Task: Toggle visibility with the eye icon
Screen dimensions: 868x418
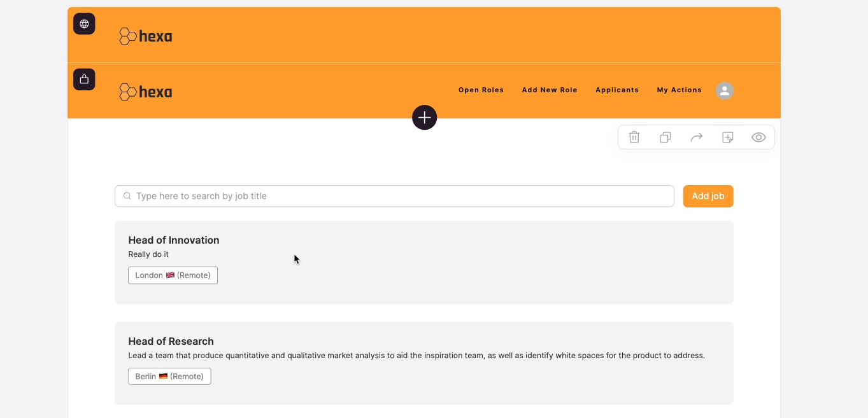Action: point(758,137)
